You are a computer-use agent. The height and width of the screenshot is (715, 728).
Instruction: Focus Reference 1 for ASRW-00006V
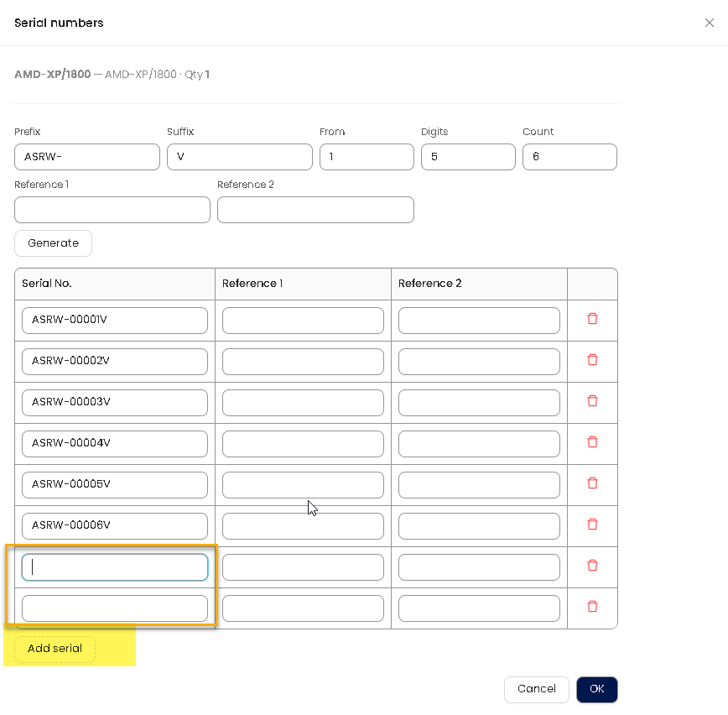click(303, 526)
